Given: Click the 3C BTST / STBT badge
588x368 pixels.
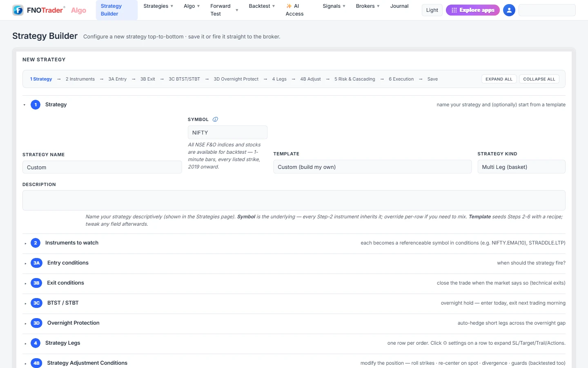Looking at the screenshot, I should tap(36, 303).
